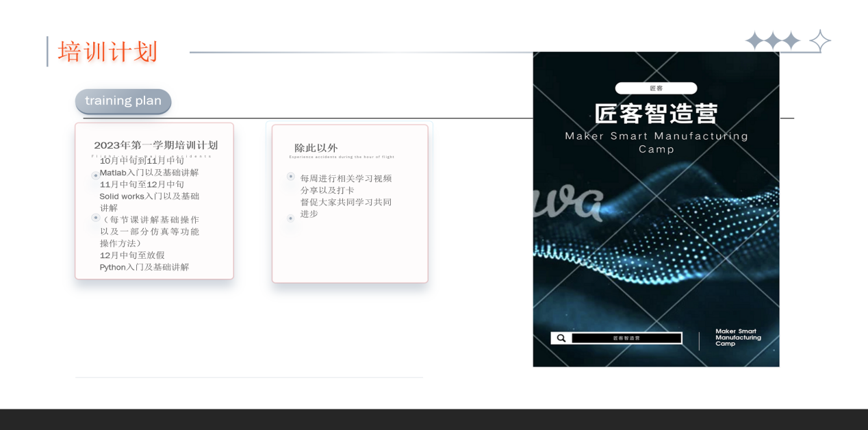
Task: Click the outlined four-point star at top right
Action: coord(819,41)
